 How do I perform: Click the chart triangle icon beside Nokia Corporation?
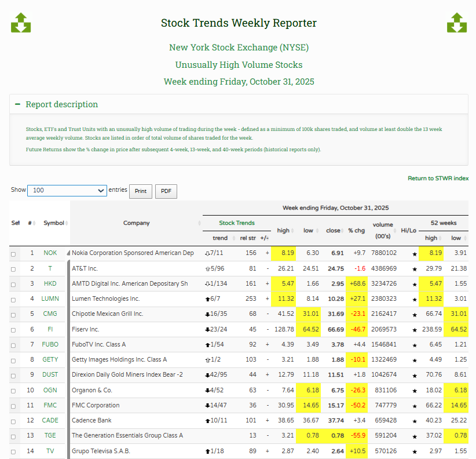(68, 252)
